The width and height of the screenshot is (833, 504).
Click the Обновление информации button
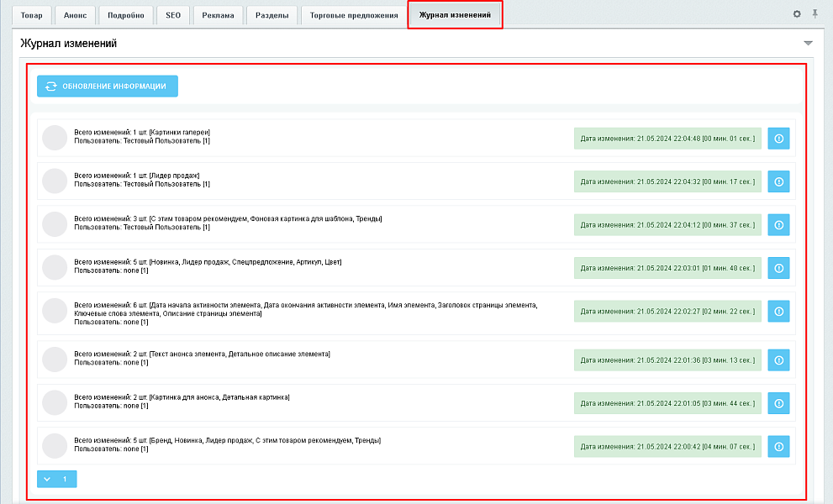pos(108,86)
